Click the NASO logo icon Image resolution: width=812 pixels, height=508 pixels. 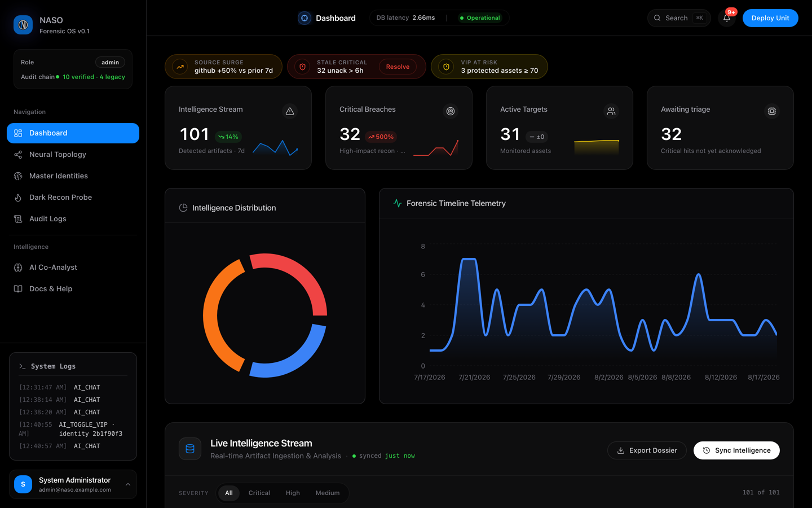tap(23, 25)
